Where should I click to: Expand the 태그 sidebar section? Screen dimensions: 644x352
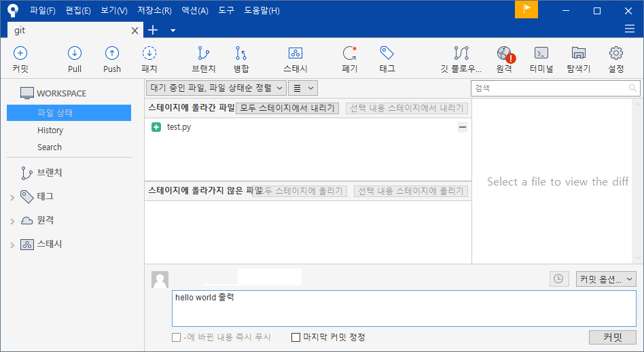(x=12, y=198)
